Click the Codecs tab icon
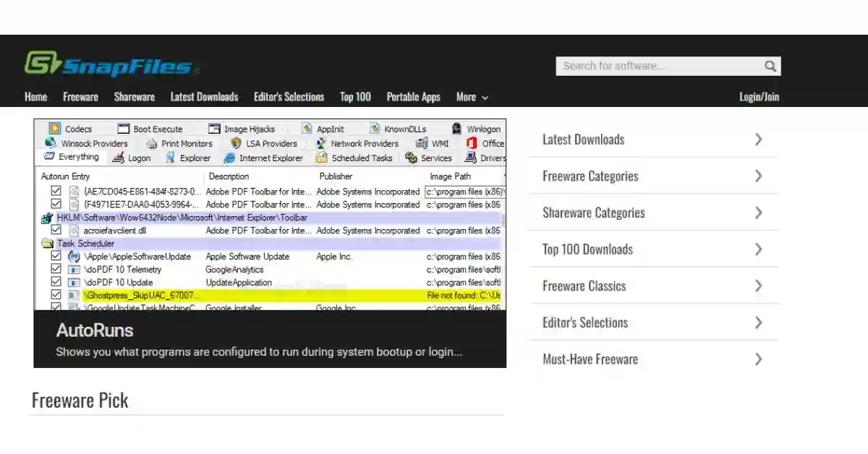The width and height of the screenshot is (868, 454). (55, 129)
